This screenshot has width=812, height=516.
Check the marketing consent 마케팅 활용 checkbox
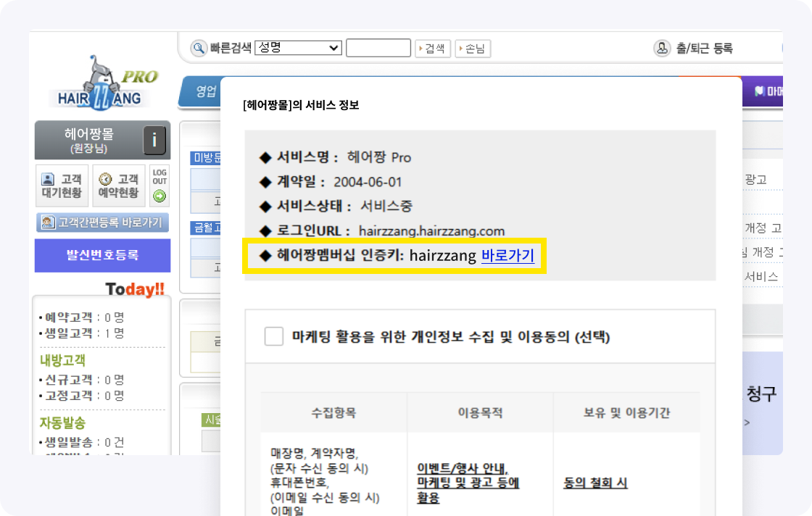click(273, 336)
